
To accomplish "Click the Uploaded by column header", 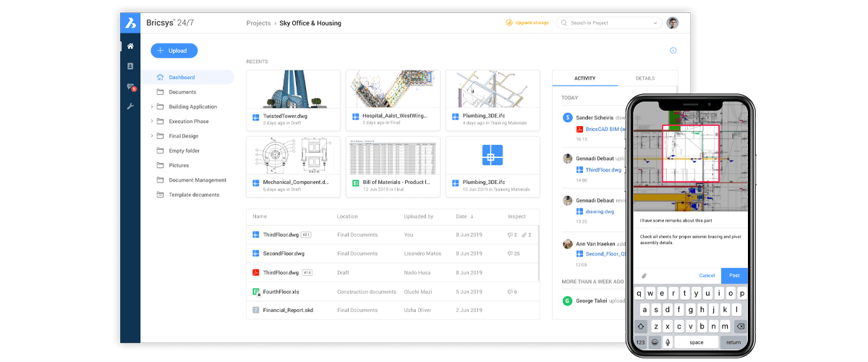I will (419, 216).
